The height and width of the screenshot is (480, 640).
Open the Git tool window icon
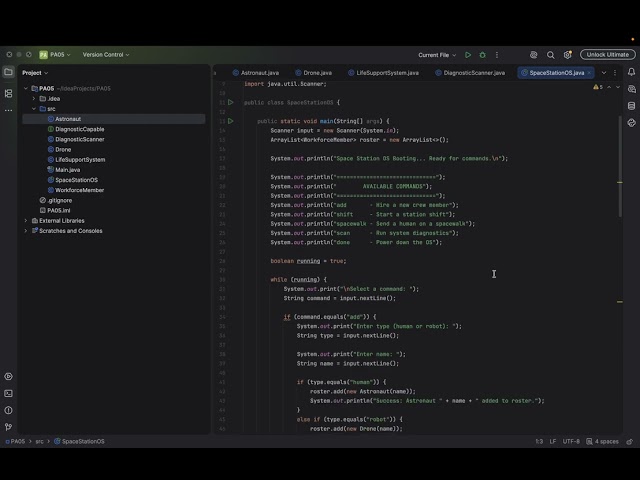tap(8, 427)
